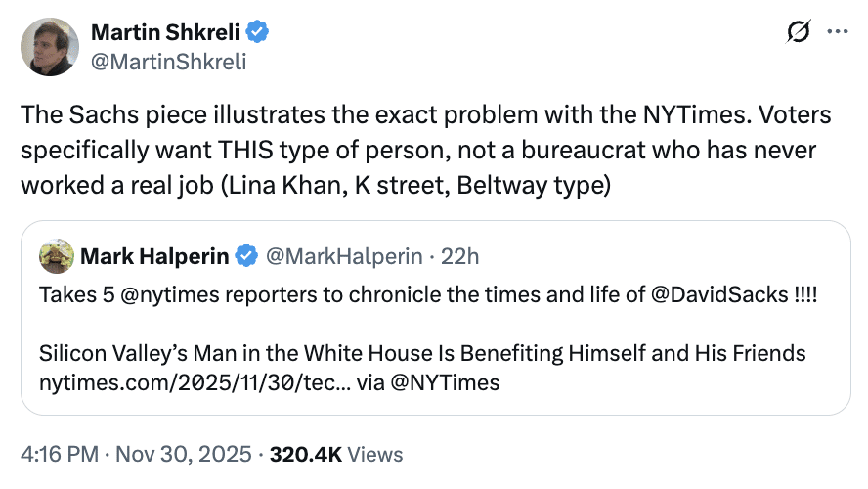The height and width of the screenshot is (489, 868).
Task: Open the three-dot More options menu
Action: [838, 31]
